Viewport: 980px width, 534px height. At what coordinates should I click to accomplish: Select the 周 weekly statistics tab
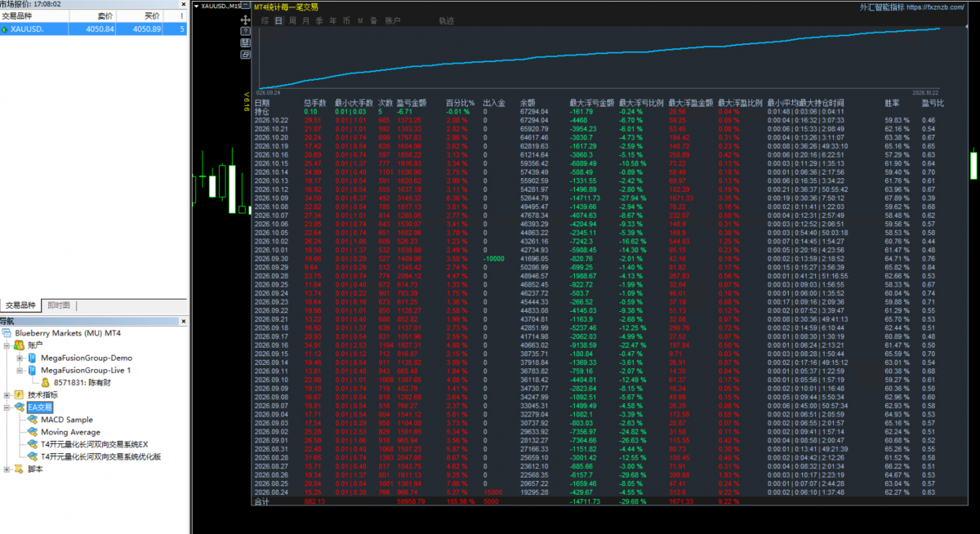tap(292, 20)
